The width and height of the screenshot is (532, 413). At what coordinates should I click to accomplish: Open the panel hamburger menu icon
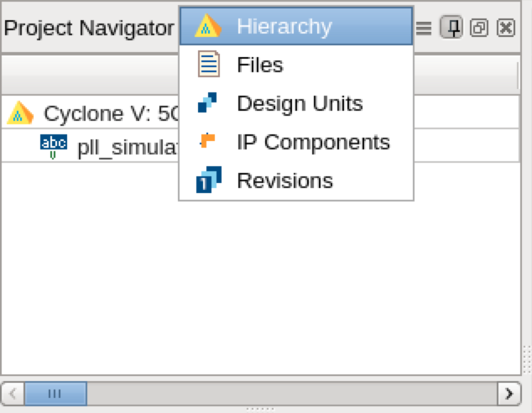(424, 28)
